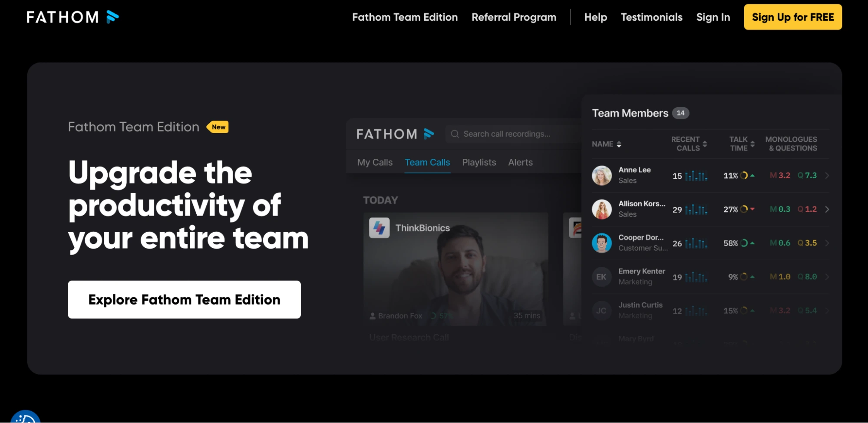This screenshot has height=423, width=868.
Task: Open Anne Lee's profile avatar
Action: (602, 175)
